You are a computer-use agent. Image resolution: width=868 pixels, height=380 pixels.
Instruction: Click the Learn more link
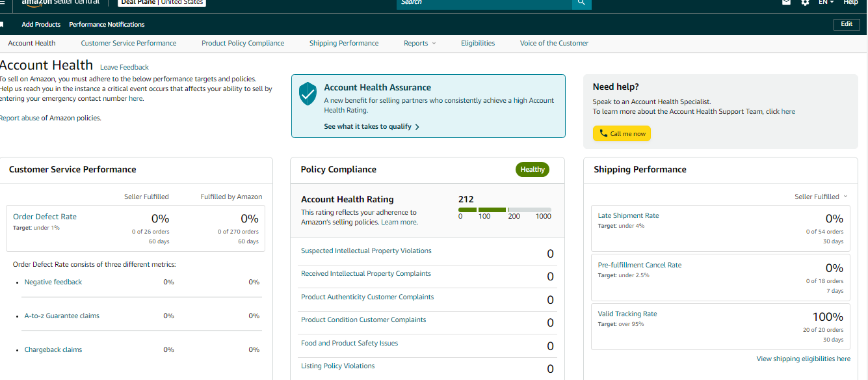(x=399, y=223)
